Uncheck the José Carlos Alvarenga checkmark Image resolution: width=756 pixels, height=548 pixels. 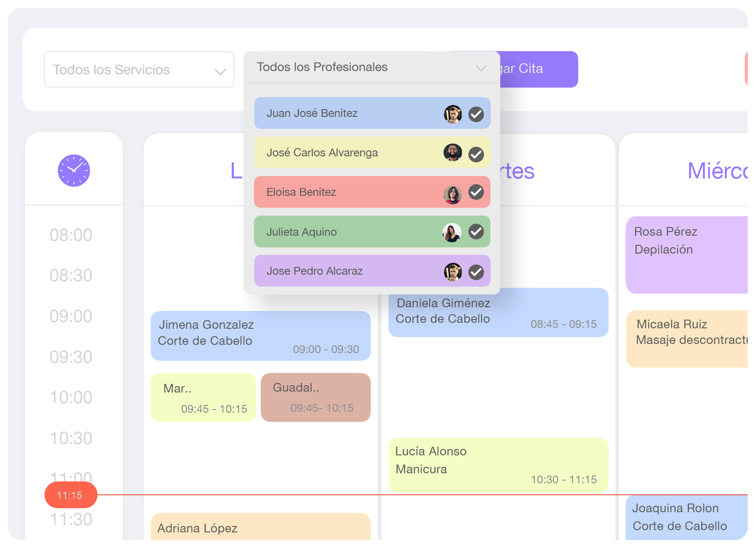click(x=476, y=155)
